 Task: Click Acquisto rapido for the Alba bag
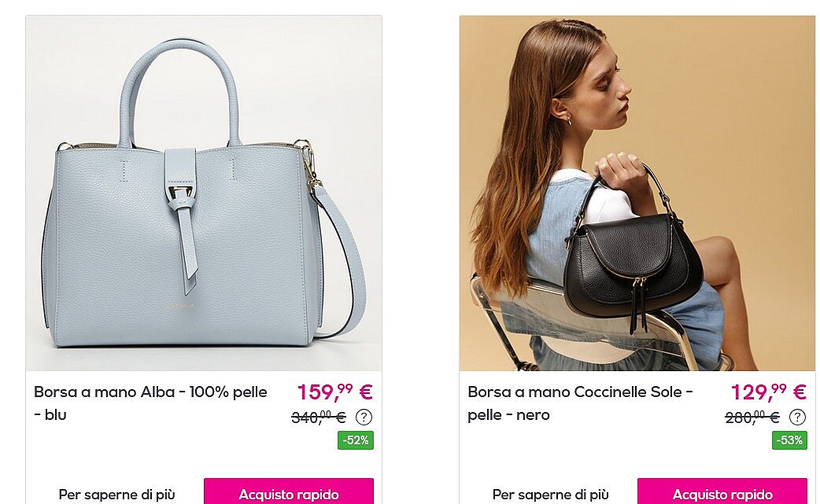click(289, 493)
